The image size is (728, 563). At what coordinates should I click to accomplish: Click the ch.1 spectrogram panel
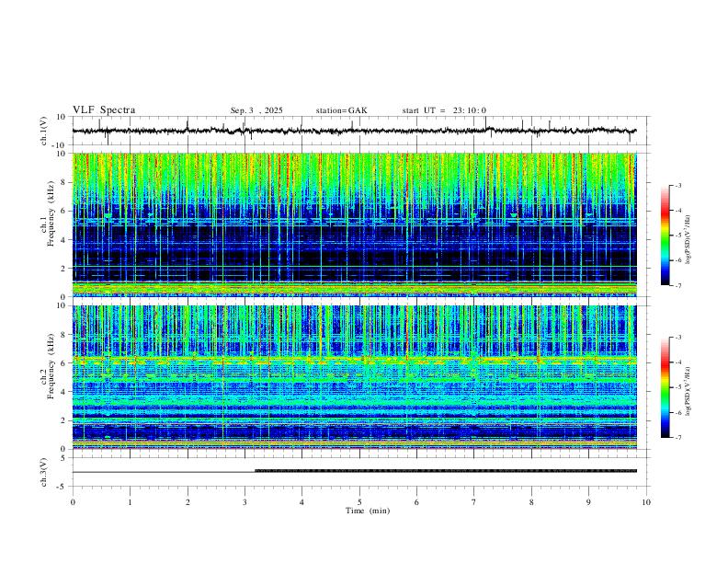coord(354,224)
